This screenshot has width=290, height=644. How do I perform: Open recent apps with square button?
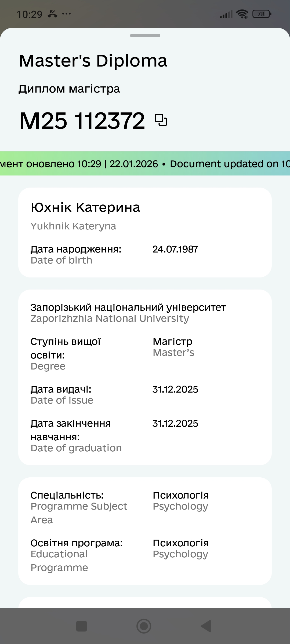[82, 626]
